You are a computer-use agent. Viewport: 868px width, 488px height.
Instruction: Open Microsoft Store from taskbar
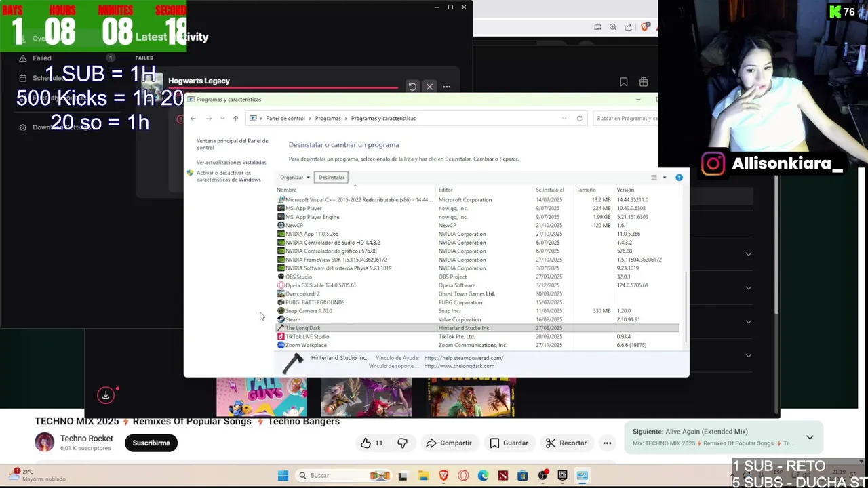click(x=522, y=476)
